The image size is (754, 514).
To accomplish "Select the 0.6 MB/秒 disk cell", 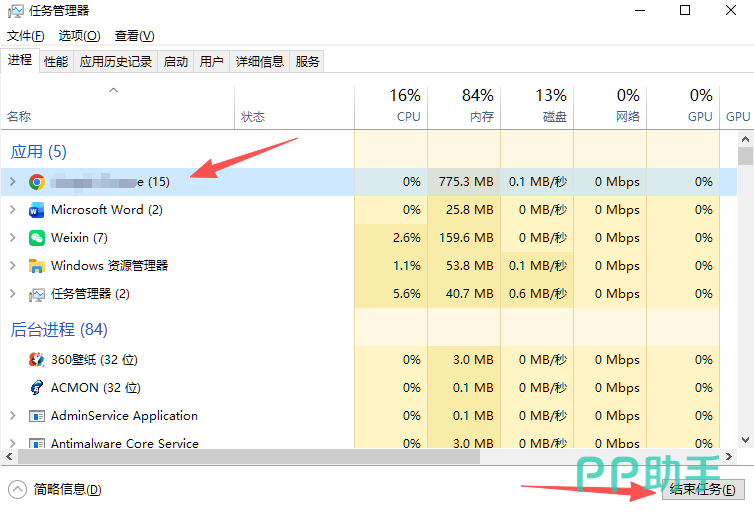I will click(537, 294).
